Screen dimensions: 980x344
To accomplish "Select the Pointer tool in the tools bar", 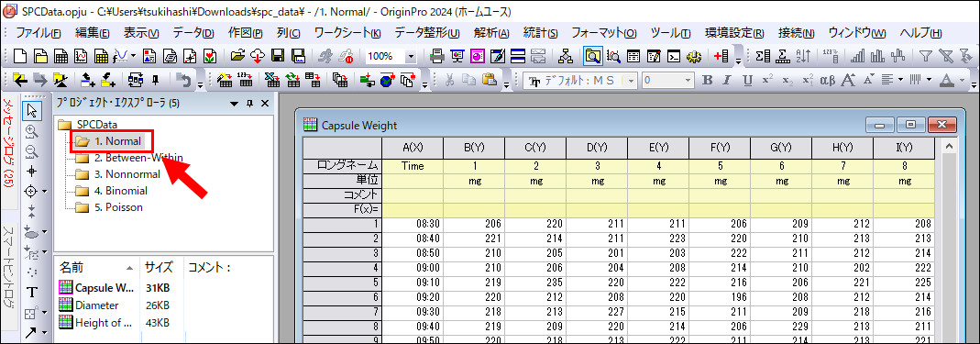I will tap(31, 111).
